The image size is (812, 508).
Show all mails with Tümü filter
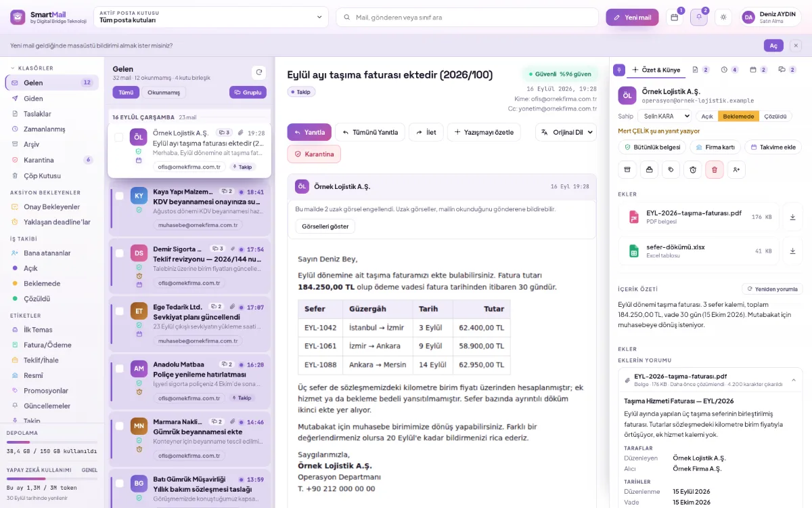pyautogui.click(x=126, y=92)
